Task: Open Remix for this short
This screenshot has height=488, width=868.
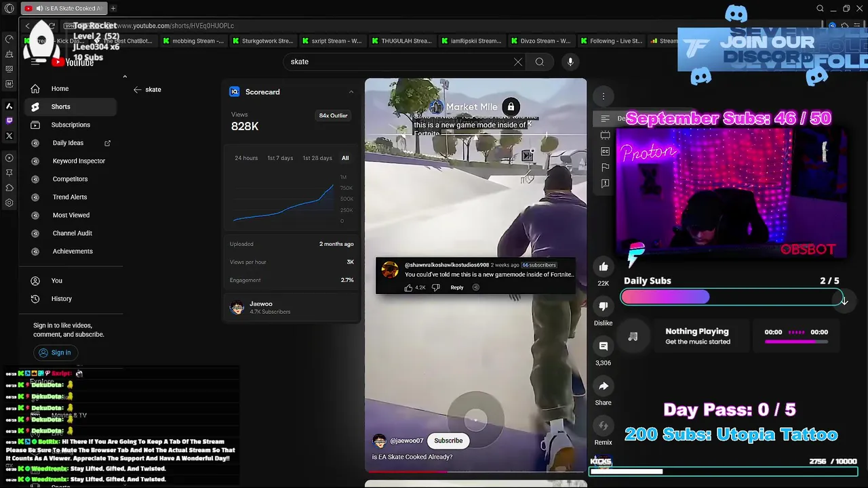Action: tap(604, 426)
